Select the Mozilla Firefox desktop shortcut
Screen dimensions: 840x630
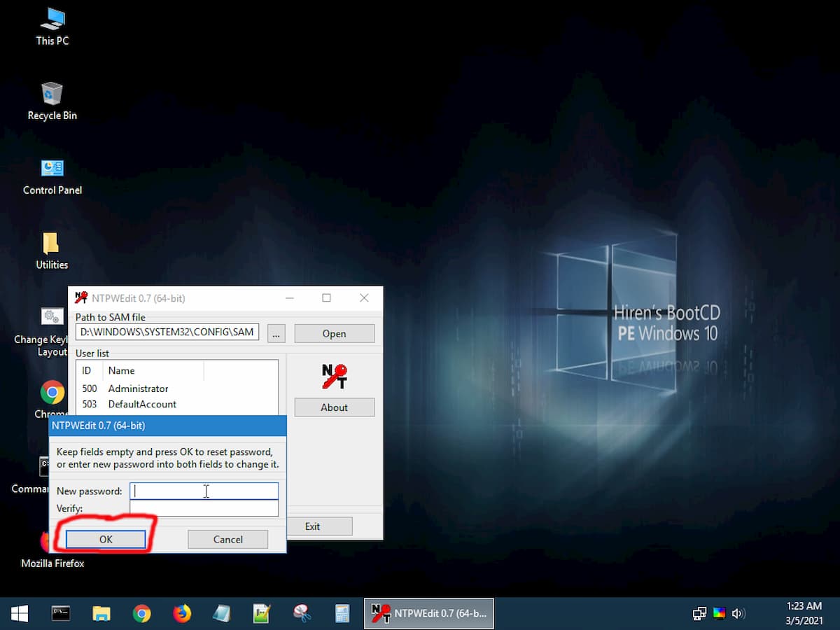(52, 549)
